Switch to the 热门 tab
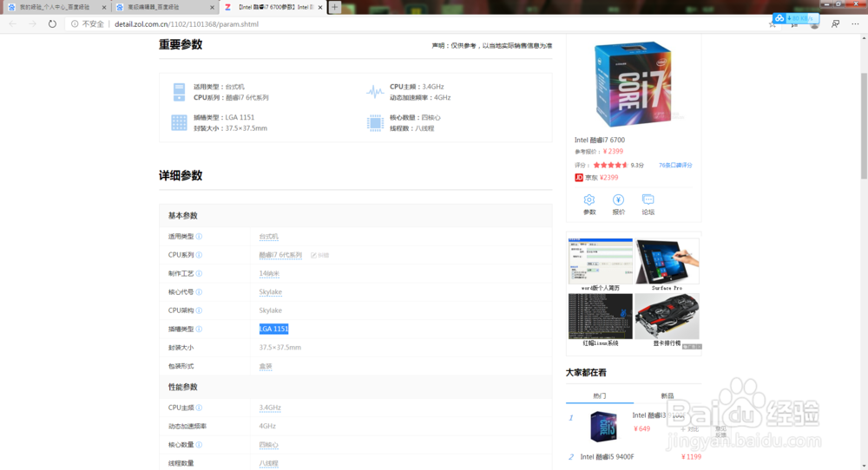Screen dimensions: 868x470 point(600,396)
